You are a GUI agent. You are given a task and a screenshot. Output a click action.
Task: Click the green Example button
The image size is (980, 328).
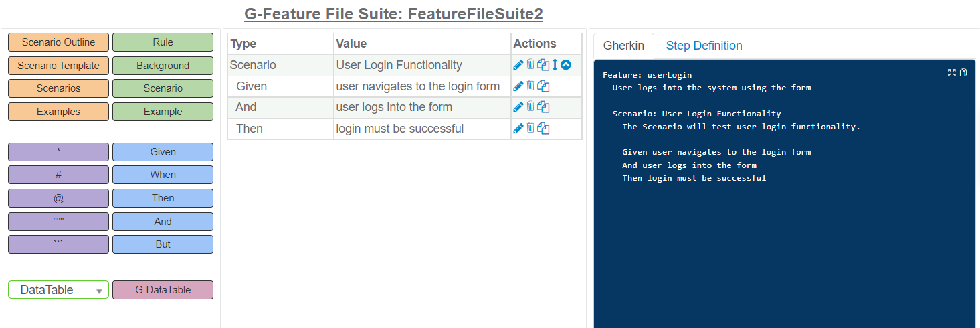point(163,112)
